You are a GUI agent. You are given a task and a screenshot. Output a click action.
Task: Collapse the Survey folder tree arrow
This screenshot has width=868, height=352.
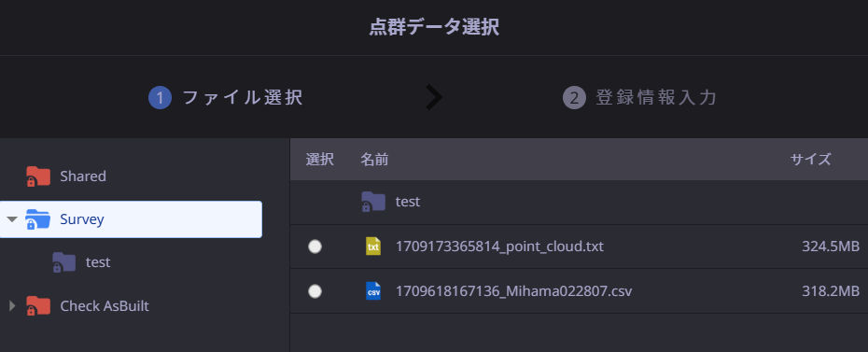11,219
